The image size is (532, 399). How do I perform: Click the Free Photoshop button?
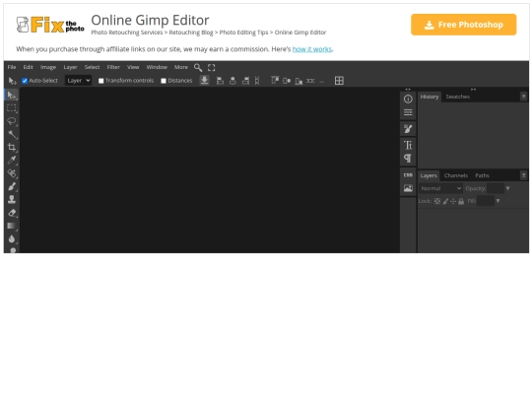[x=463, y=25]
